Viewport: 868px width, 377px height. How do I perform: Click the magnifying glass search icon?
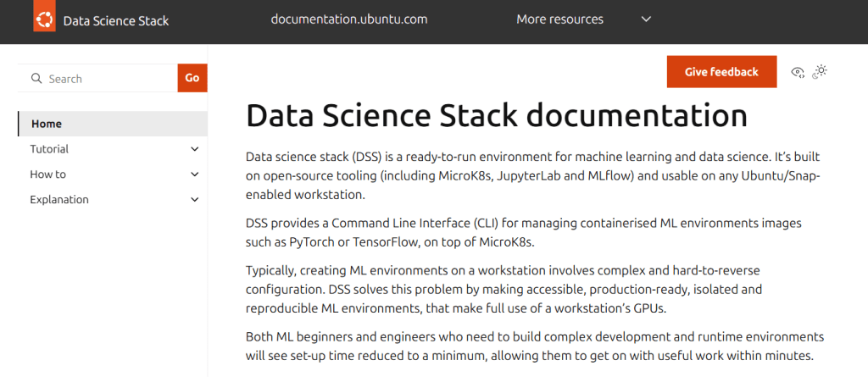point(36,79)
